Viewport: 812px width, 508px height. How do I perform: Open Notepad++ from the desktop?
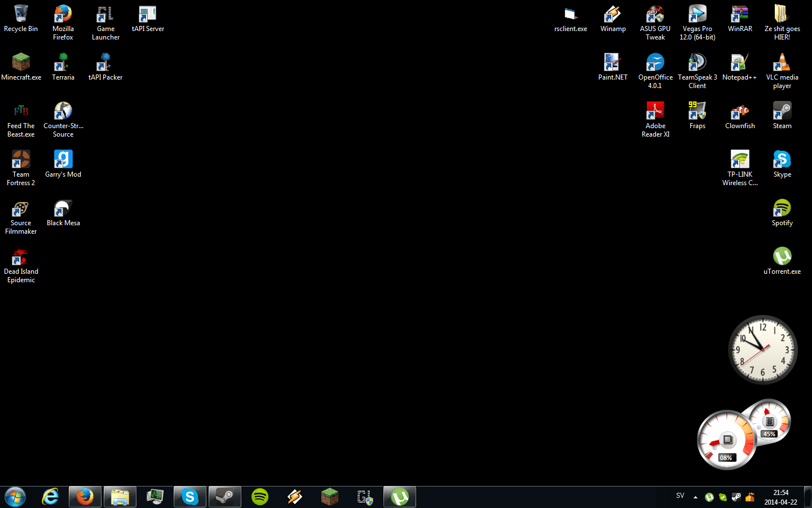pyautogui.click(x=740, y=62)
